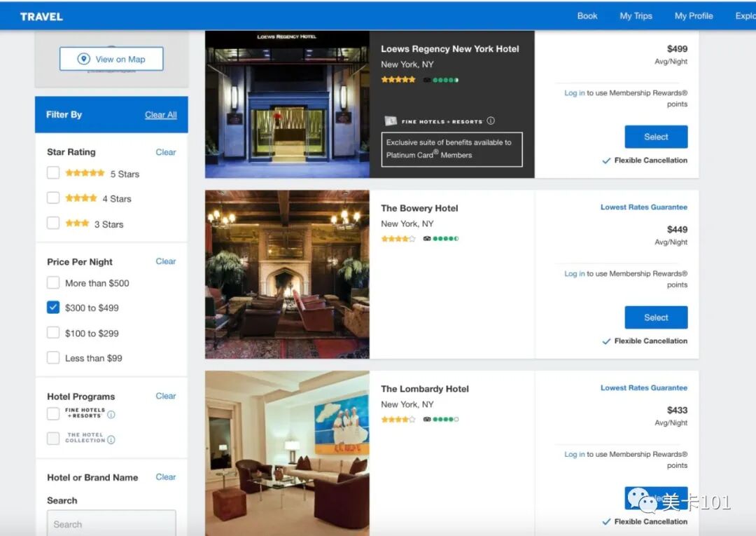Open My Trips in navigation
The image size is (756, 536).
pos(636,16)
